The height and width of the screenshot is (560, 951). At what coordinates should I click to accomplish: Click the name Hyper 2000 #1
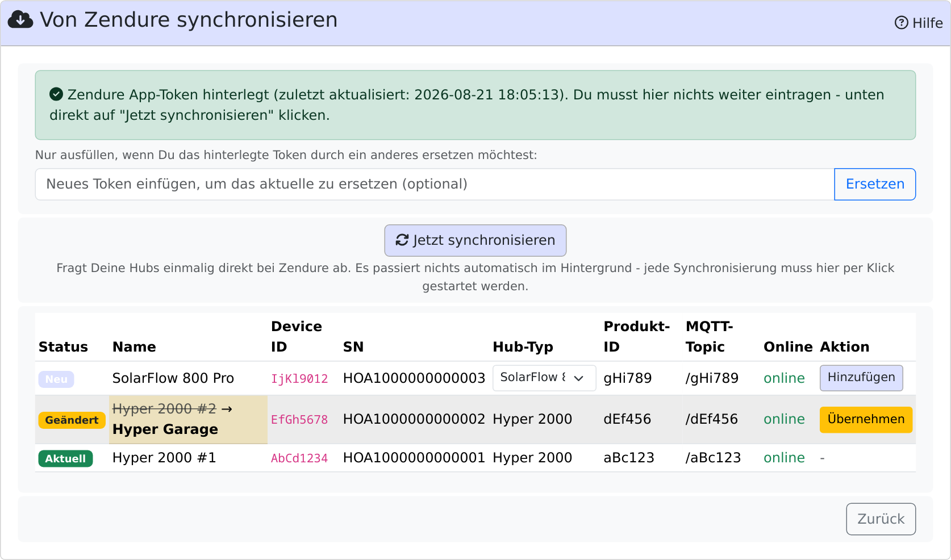tap(164, 458)
